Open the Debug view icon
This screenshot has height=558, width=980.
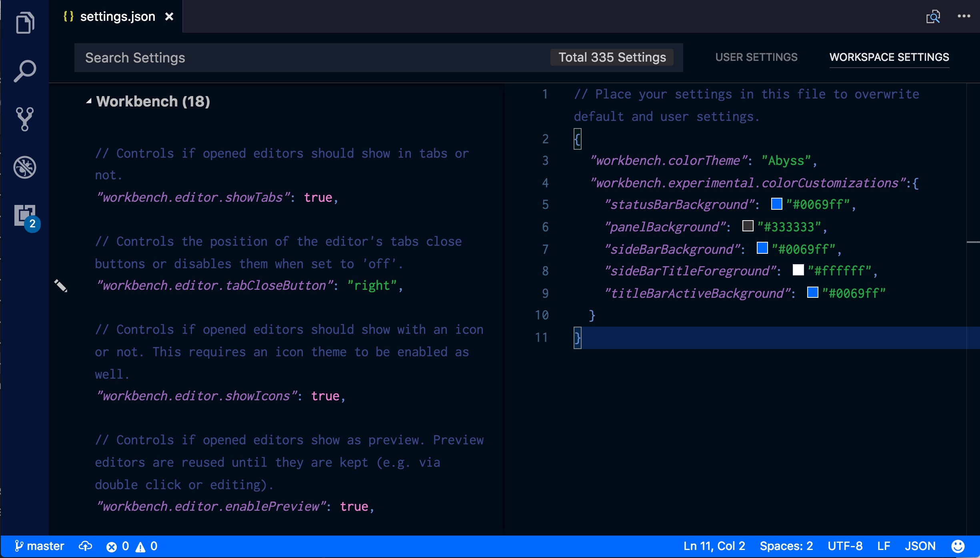25,167
